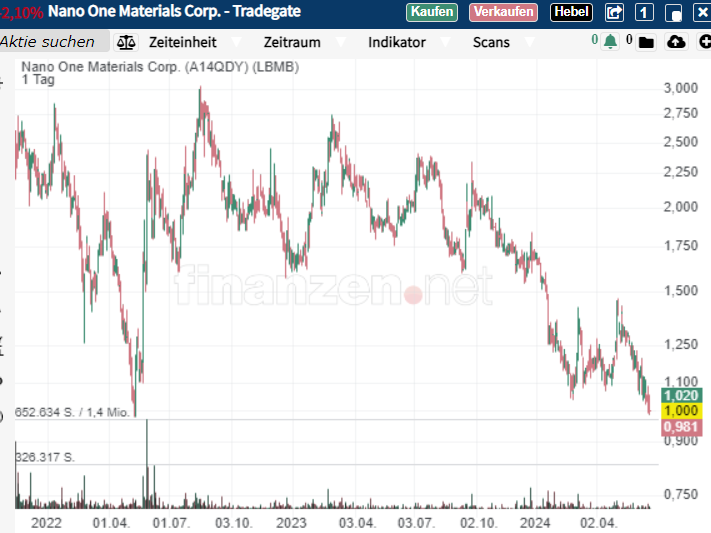Click the cloud upload icon
This screenshot has width=711, height=533.
click(x=676, y=42)
